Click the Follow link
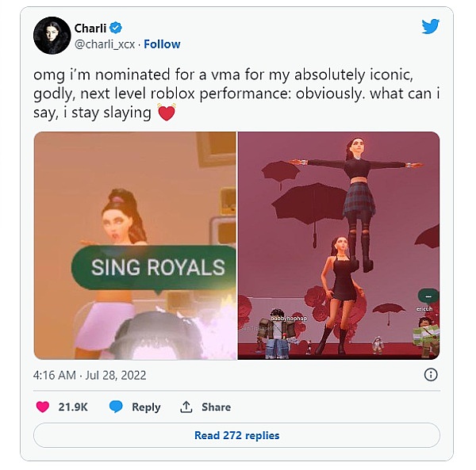The height and width of the screenshot is (470, 476). click(x=162, y=44)
